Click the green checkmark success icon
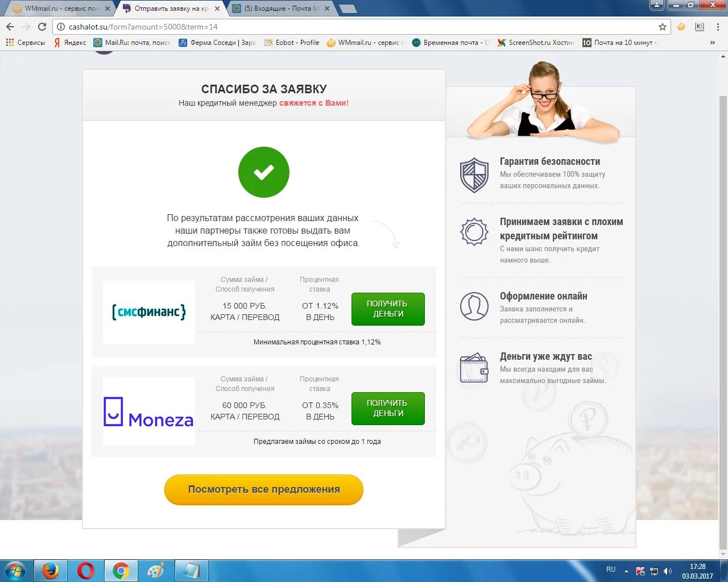The height and width of the screenshot is (582, 728). (264, 172)
